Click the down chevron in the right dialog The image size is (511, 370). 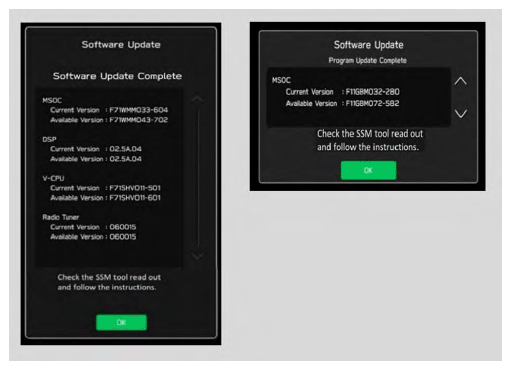point(461,113)
